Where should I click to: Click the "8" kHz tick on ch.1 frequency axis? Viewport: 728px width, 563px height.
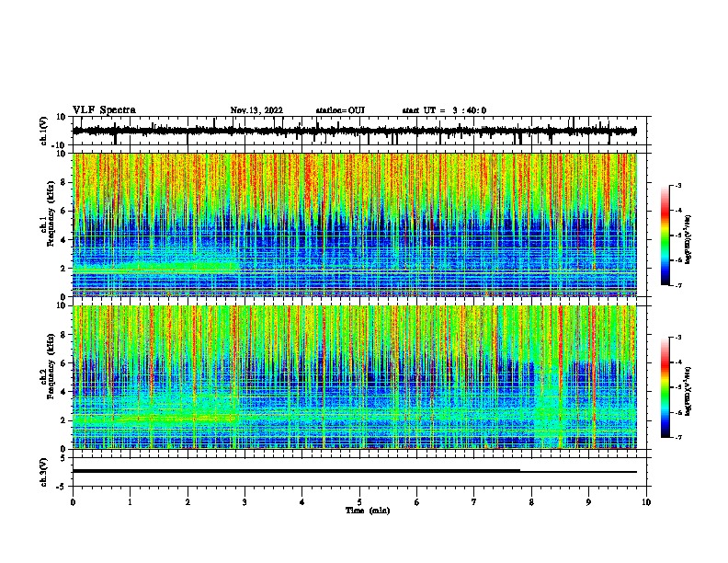click(63, 182)
